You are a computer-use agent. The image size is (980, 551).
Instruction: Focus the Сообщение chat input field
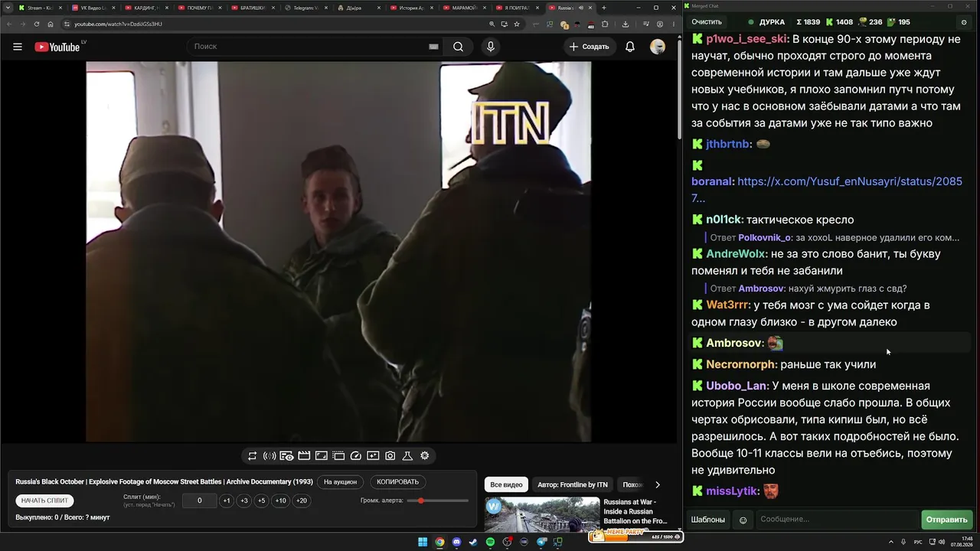[836, 520]
